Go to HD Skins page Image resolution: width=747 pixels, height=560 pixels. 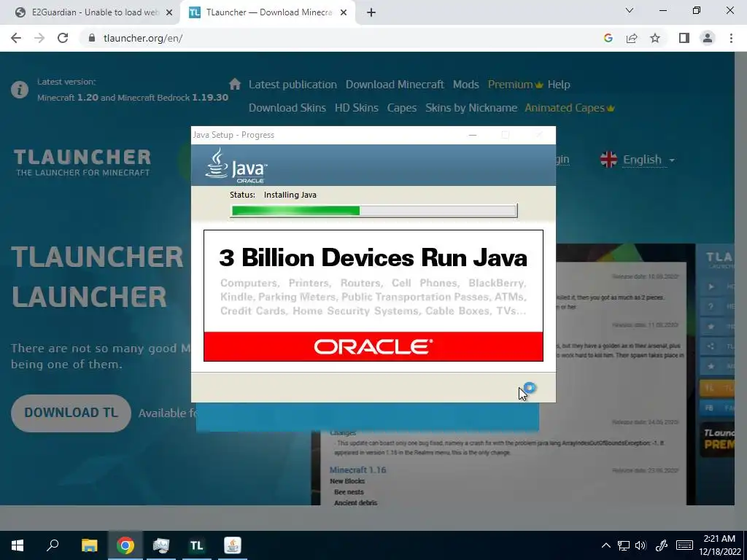pyautogui.click(x=356, y=108)
